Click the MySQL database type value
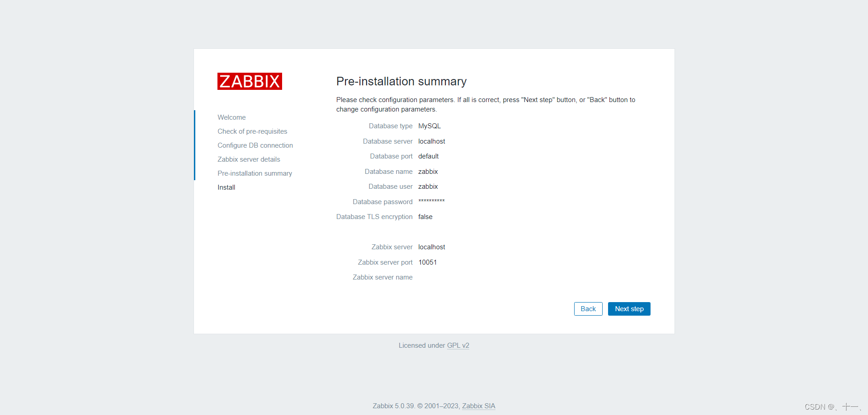 [x=429, y=126]
